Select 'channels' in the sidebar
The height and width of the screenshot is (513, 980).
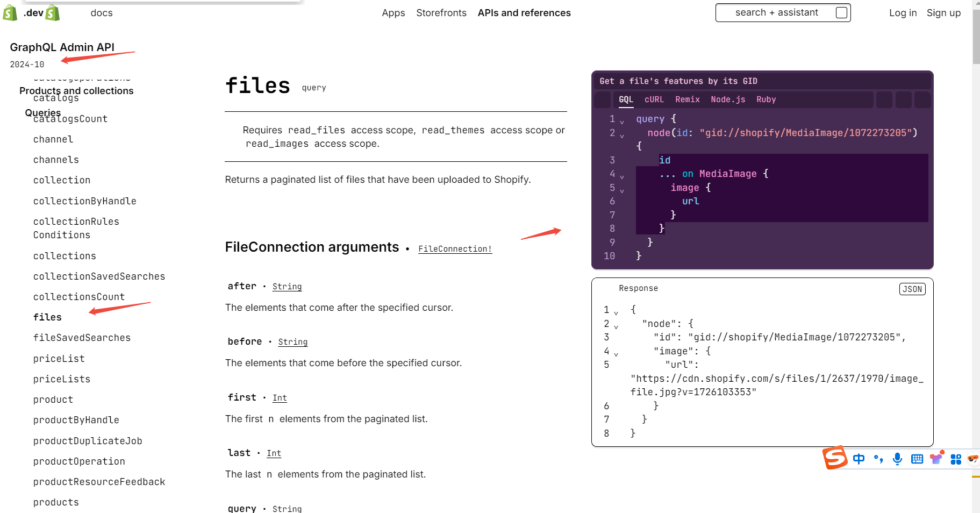tap(56, 160)
